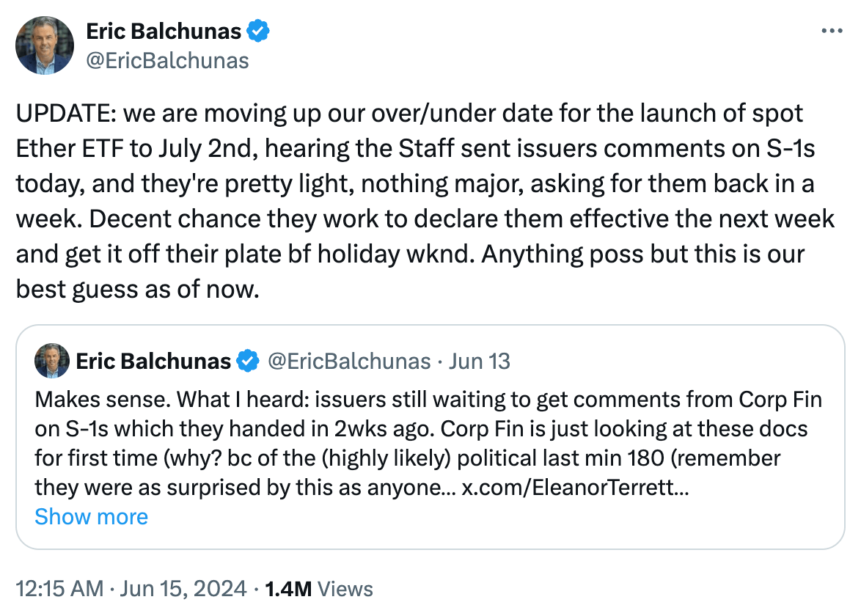Click the small avatar in the quoted tweet

click(52, 362)
